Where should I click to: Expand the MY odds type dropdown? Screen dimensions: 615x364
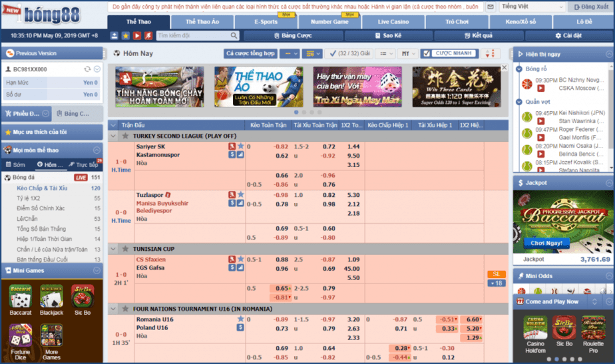(405, 53)
